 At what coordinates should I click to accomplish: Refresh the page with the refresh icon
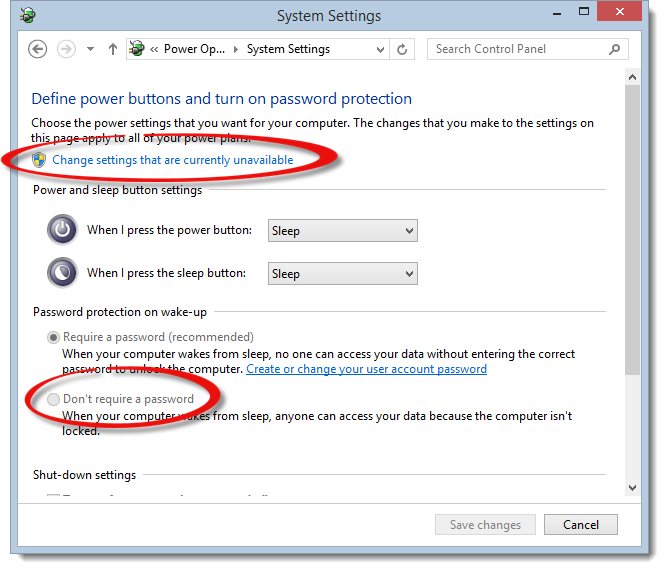pos(402,50)
